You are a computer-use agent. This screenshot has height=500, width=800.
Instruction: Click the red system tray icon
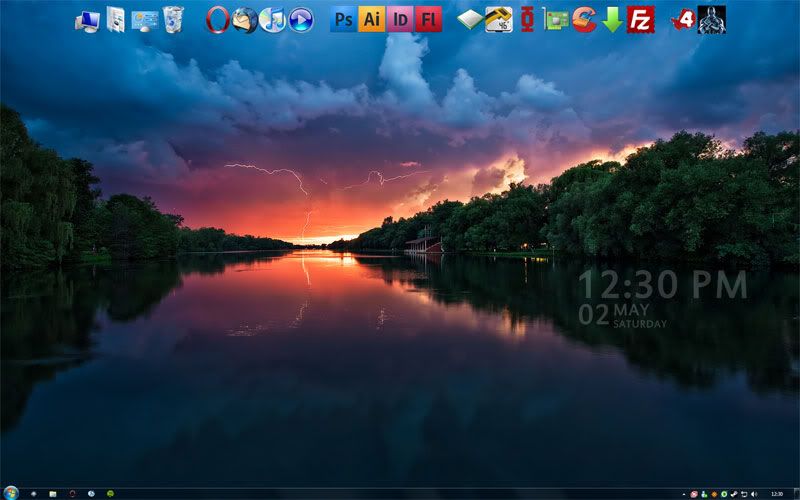(694, 494)
